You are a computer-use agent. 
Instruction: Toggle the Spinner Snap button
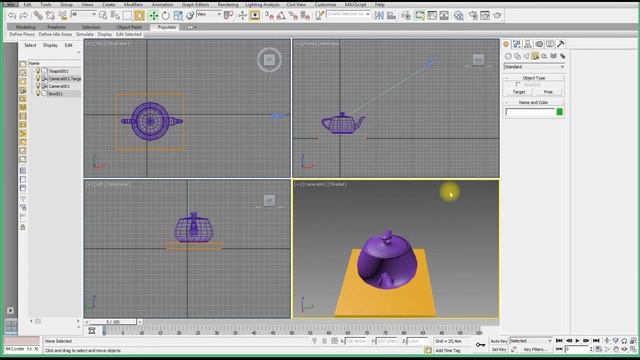pos(305,16)
